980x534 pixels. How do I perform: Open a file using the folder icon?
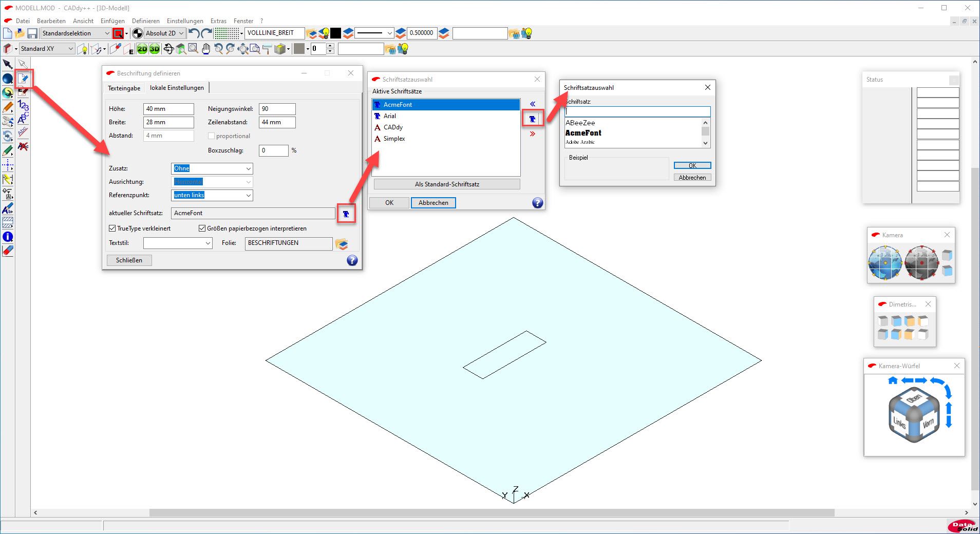[x=20, y=33]
